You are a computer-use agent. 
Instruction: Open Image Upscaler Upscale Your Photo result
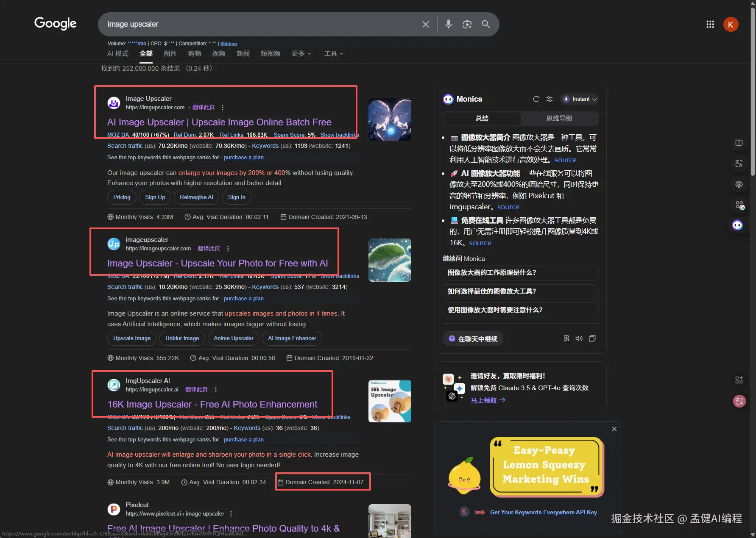(x=218, y=263)
